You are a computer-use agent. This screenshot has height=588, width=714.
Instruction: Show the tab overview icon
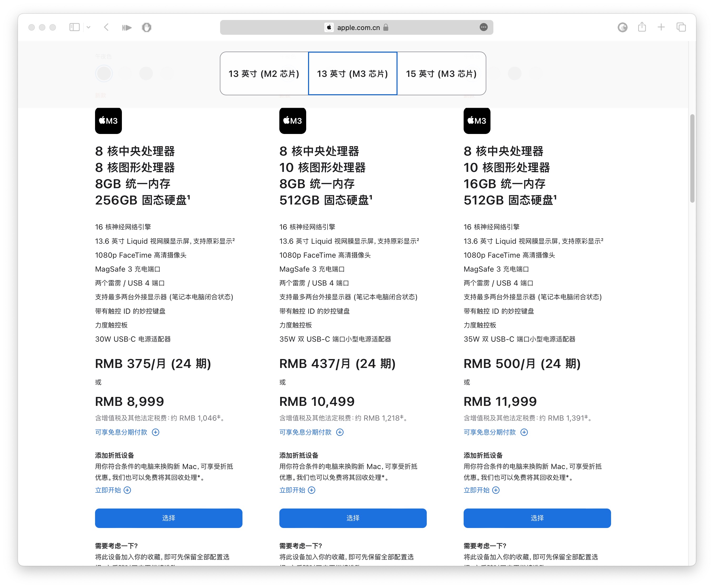[681, 27]
